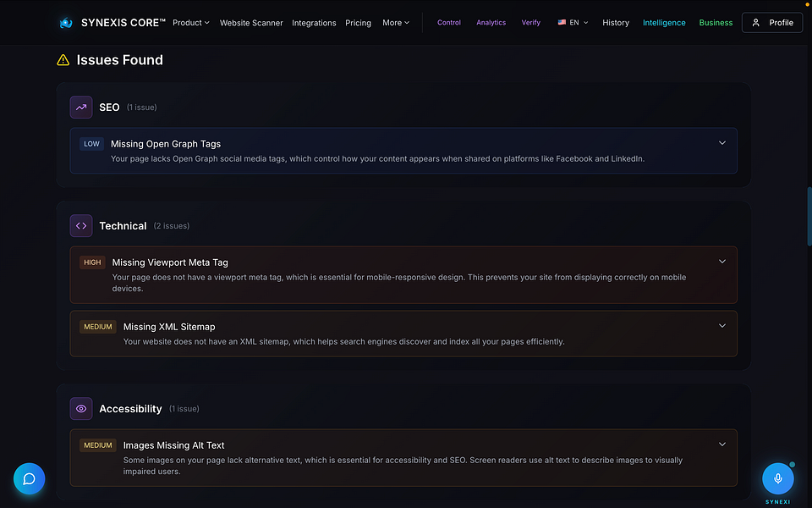Click the SYNEXIS CORE brand name
Viewport: 812px width, 508px height.
tap(123, 23)
